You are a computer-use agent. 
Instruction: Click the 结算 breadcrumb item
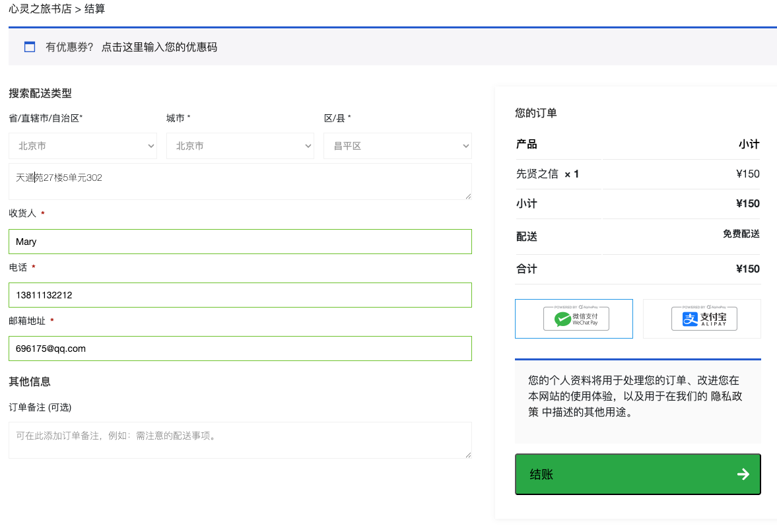click(94, 9)
